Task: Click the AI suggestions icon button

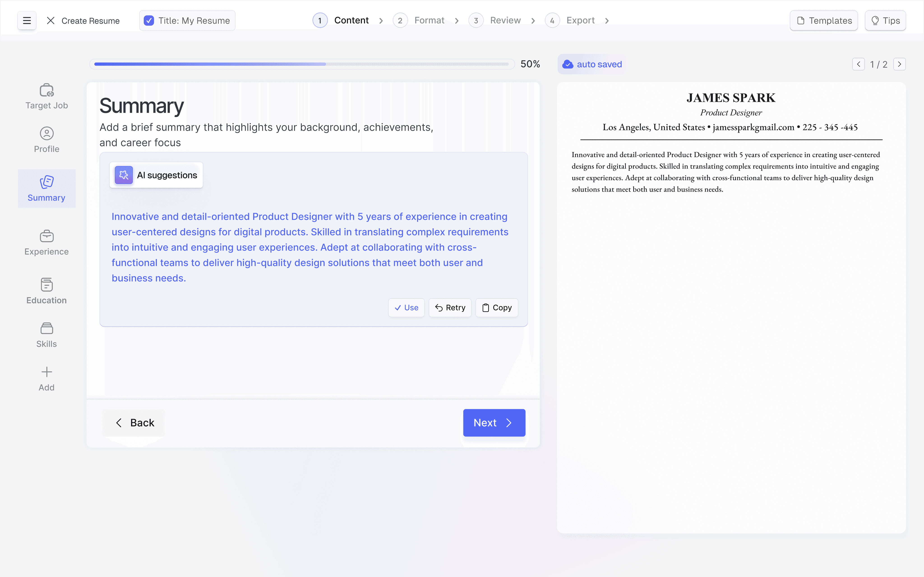Action: 124,175
